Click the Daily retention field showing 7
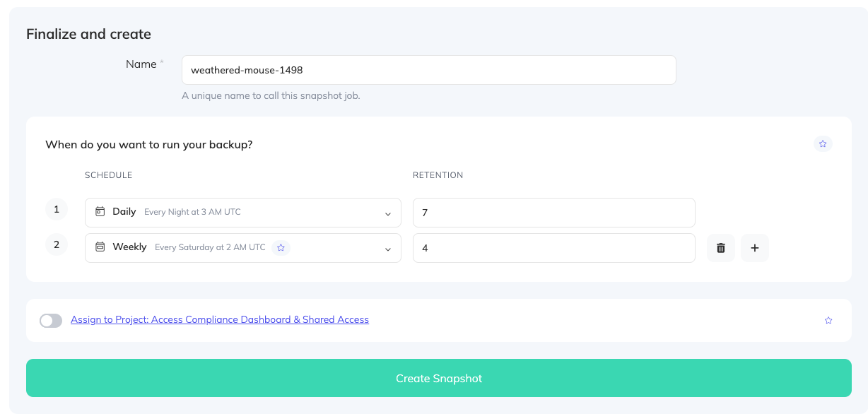 (x=553, y=212)
